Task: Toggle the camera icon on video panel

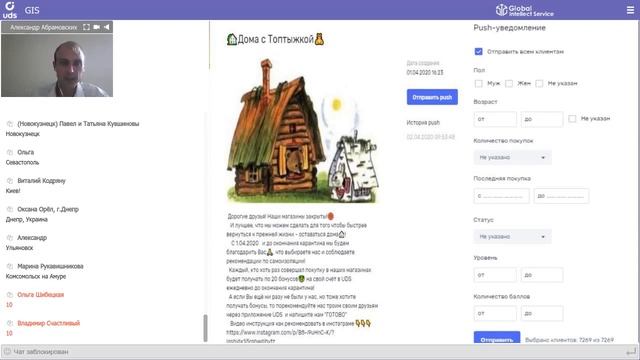Action: click(97, 27)
